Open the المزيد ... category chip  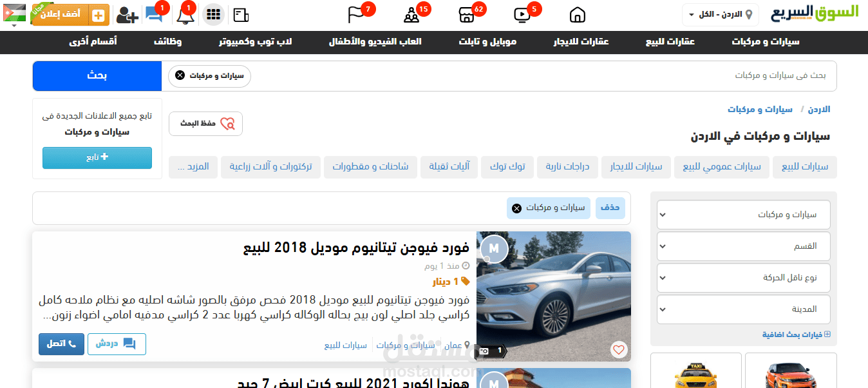(193, 167)
